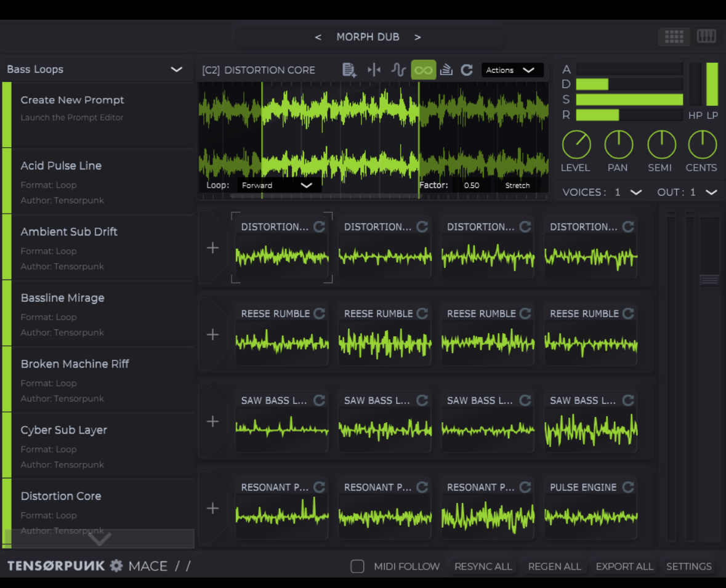Screen dimensions: 726x588
Task: Click the add-prompt document icon in toolbar
Action: 349,70
